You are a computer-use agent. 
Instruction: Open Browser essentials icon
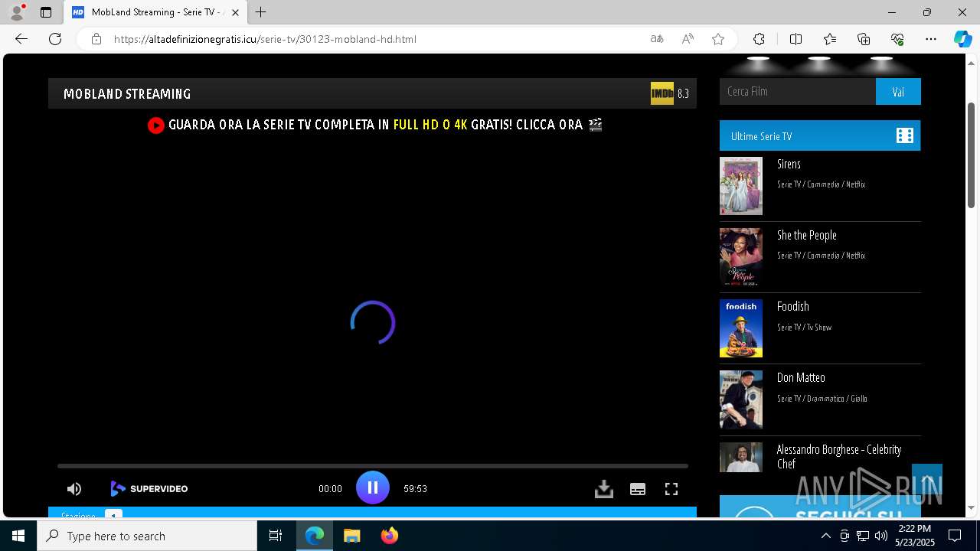[x=897, y=39]
